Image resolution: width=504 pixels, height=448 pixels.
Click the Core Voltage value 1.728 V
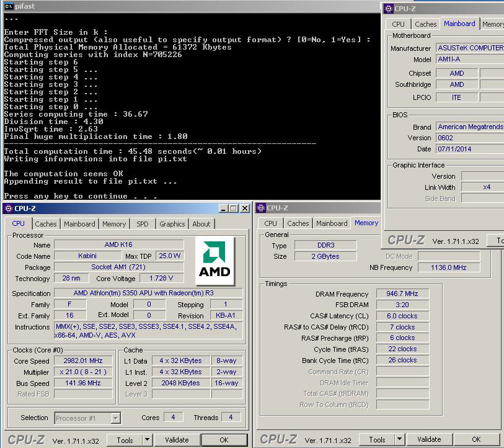[x=161, y=278]
